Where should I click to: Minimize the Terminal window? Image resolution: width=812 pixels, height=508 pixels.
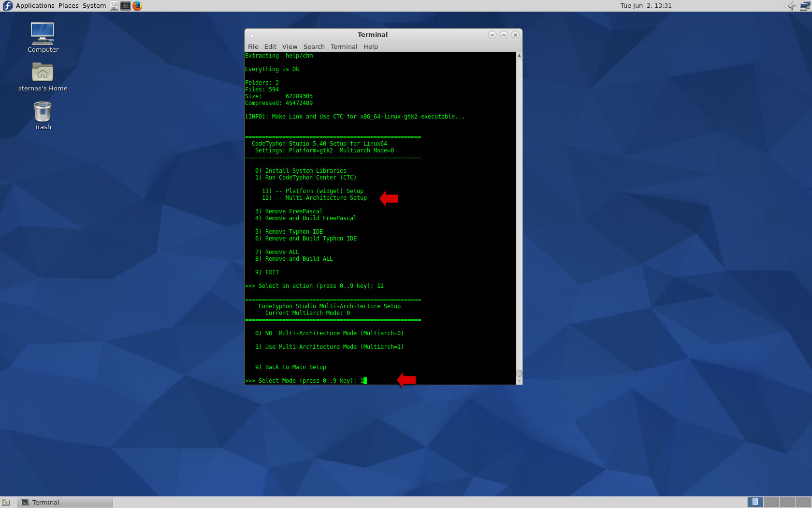(492, 35)
